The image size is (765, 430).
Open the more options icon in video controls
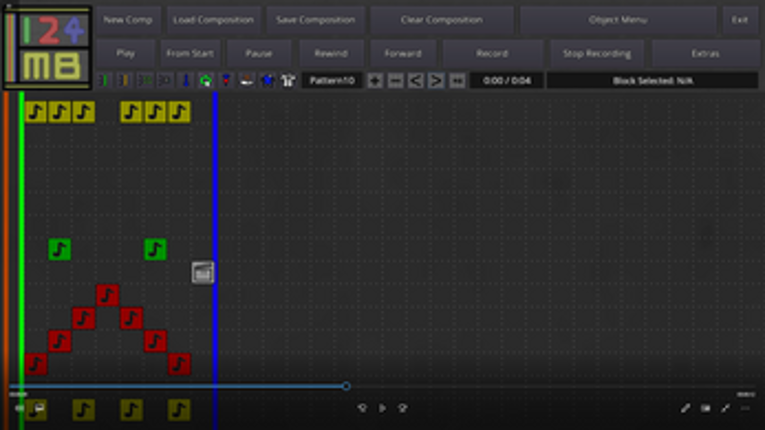[x=745, y=408]
